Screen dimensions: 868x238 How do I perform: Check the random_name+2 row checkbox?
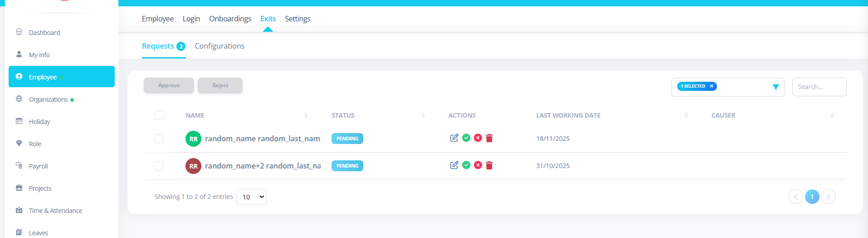click(159, 166)
